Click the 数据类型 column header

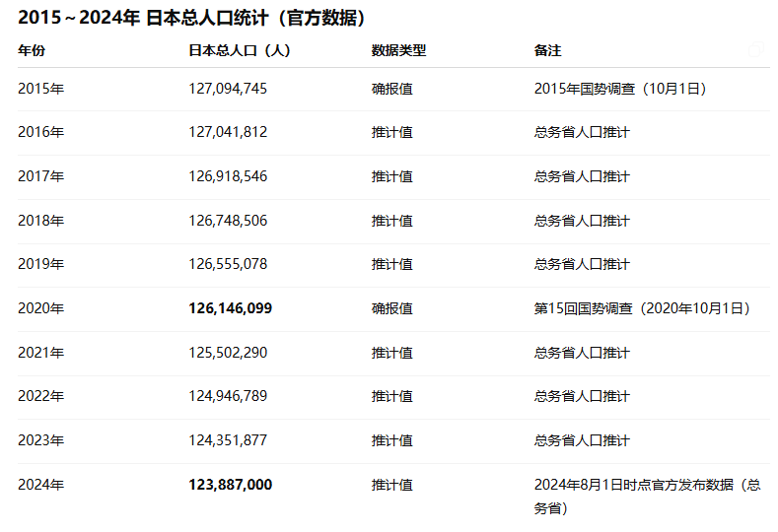(x=398, y=50)
